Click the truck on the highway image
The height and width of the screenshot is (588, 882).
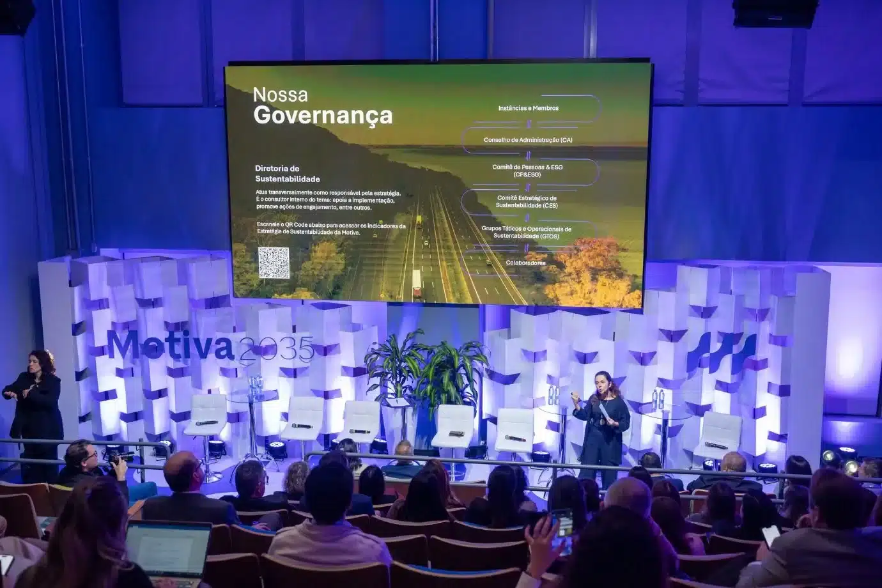[x=417, y=282]
